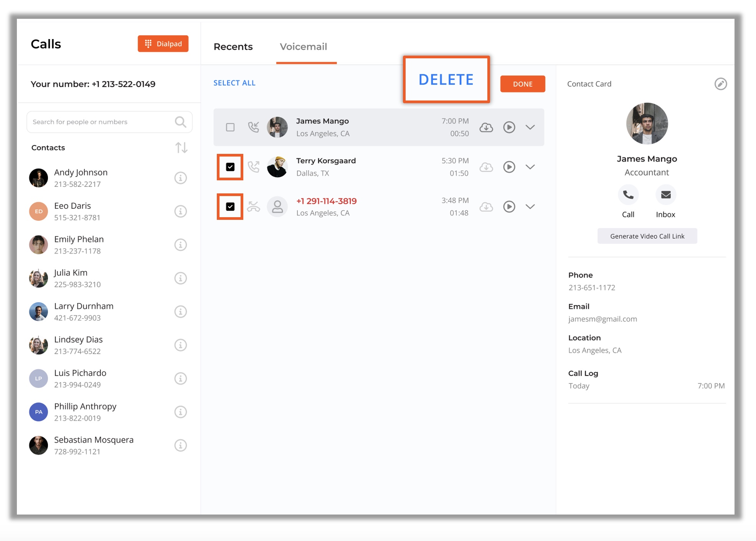
Task: Open info for Luis Pichardo
Action: [180, 378]
